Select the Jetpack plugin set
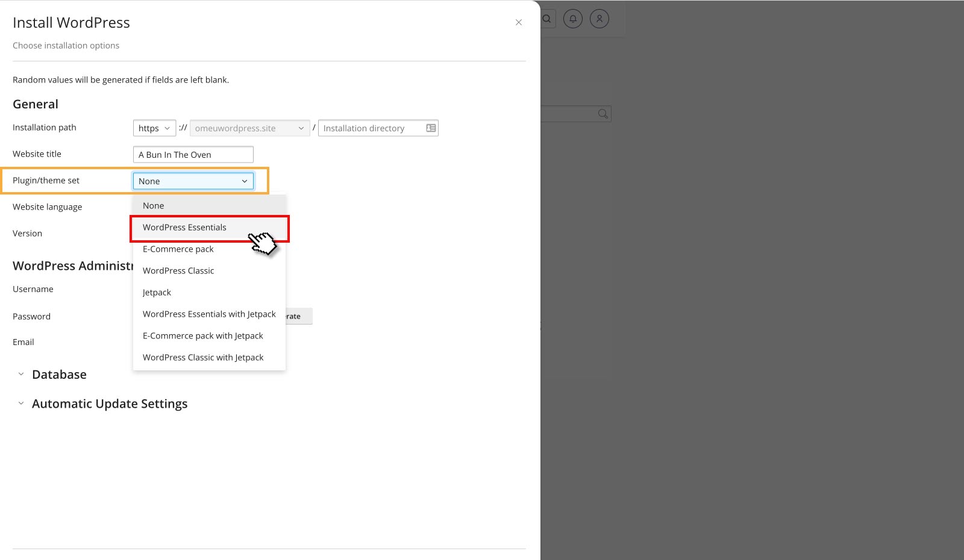964x560 pixels. pos(157,292)
